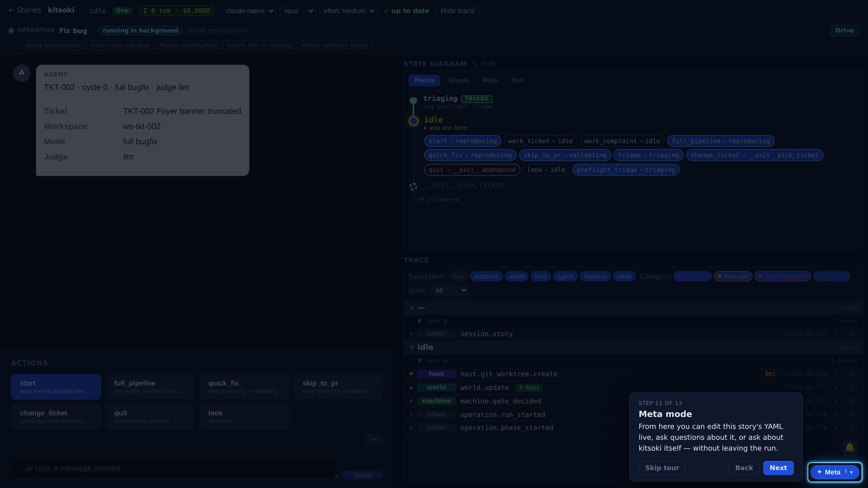Viewport: 868px width, 488px height.
Task: Toggle the world subsystem filter
Action: (516, 277)
